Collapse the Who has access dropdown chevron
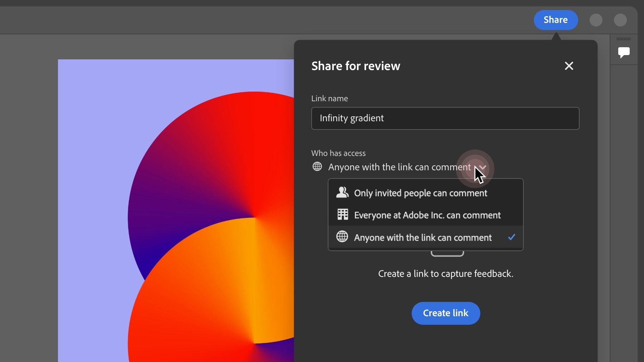644x362 pixels. coord(483,167)
